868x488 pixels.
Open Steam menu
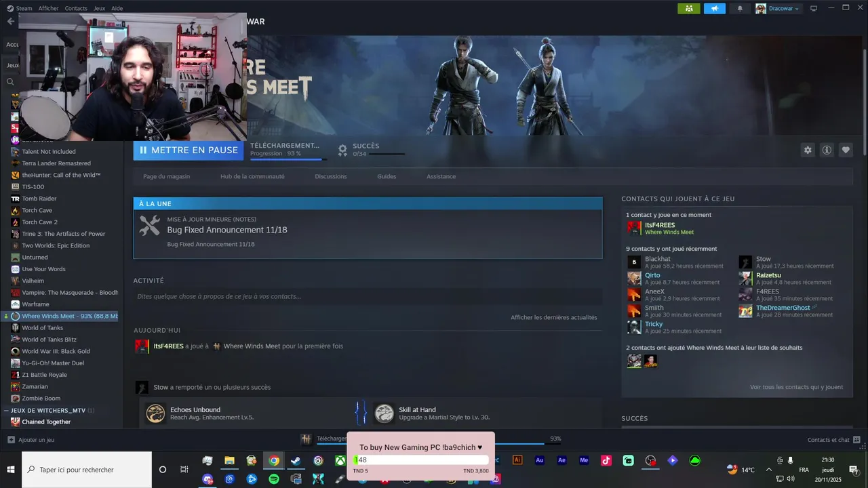(19, 8)
